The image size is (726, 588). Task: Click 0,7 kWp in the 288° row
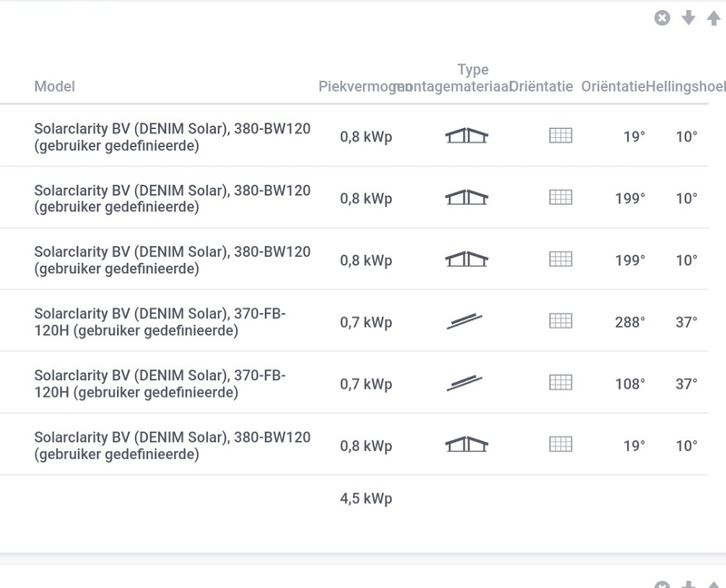[x=366, y=322]
